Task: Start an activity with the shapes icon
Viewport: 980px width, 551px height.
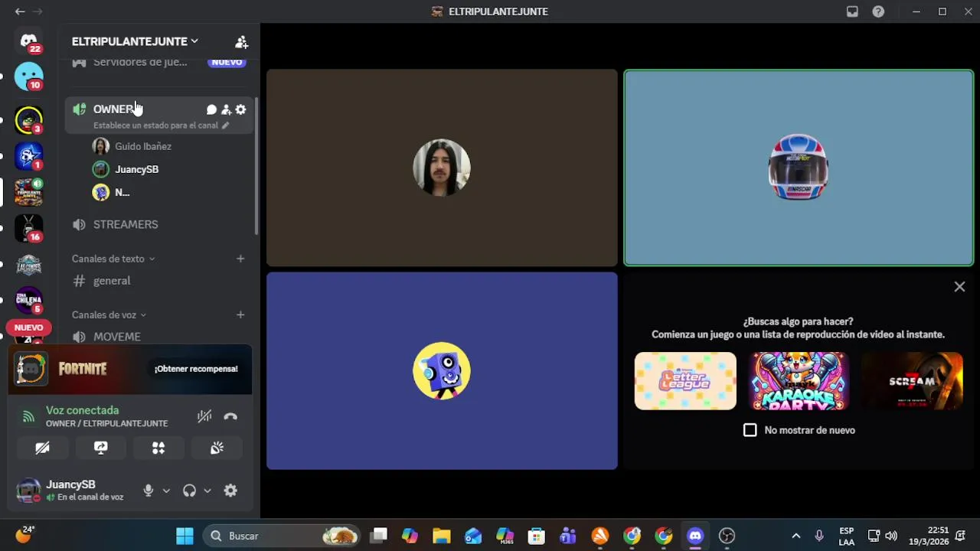Action: pyautogui.click(x=158, y=448)
